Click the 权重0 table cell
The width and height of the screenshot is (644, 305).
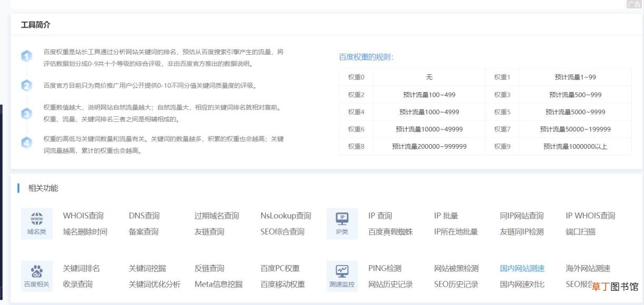click(356, 77)
